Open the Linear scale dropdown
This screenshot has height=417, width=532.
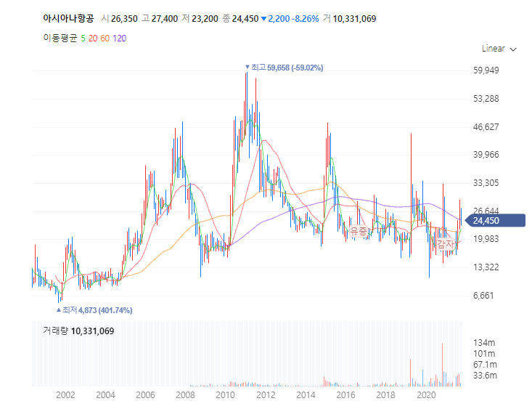point(499,49)
